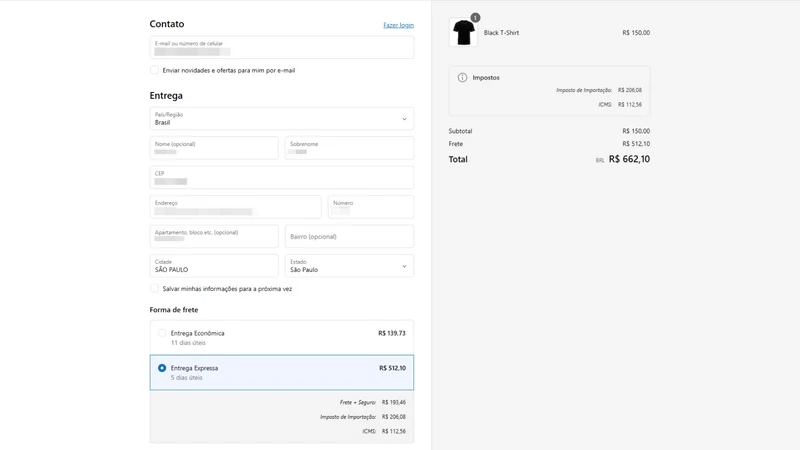Focus the E-mail ou número de celular field
800x450 pixels.
tap(282, 47)
